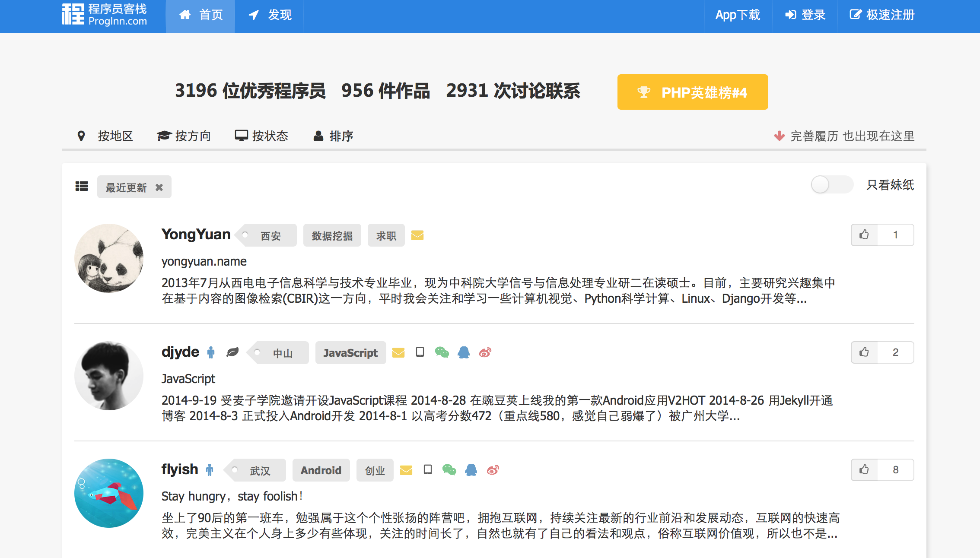Click the 登录 login link
Viewport: 980px width, 558px height.
805,16
